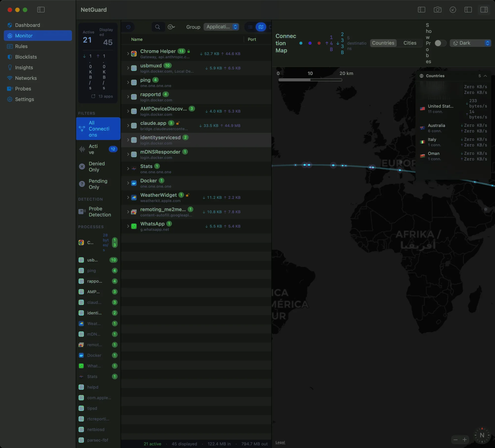Expand the mDNSResponder row

coord(128,154)
